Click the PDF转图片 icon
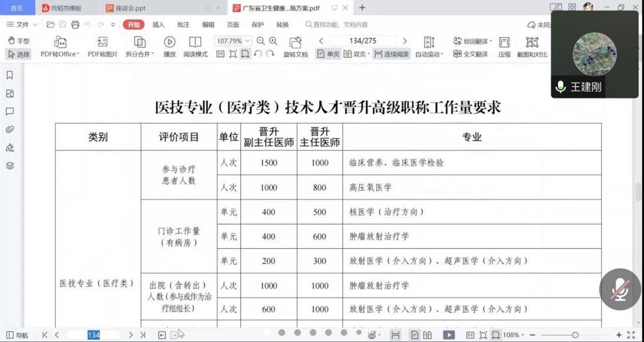The width and height of the screenshot is (644, 342). point(103,42)
